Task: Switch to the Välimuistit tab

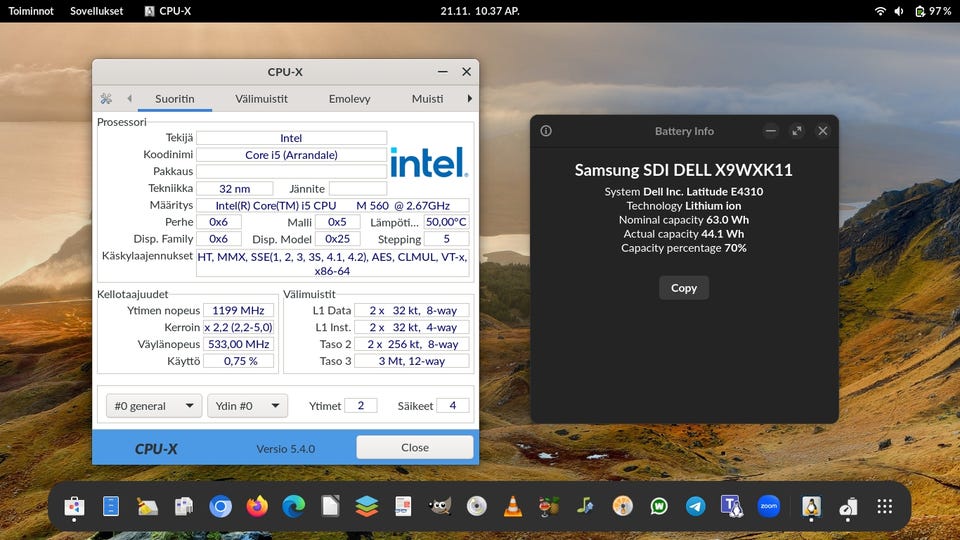Action: point(262,99)
